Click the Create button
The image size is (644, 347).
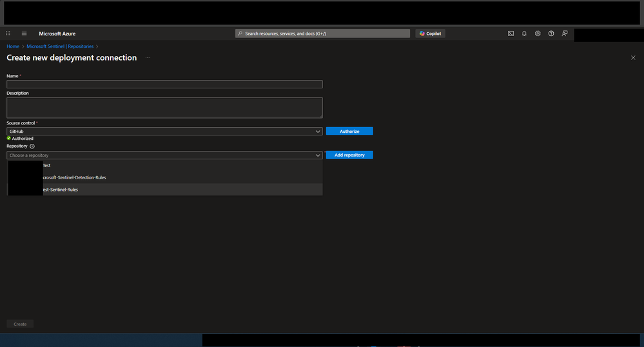tap(20, 324)
